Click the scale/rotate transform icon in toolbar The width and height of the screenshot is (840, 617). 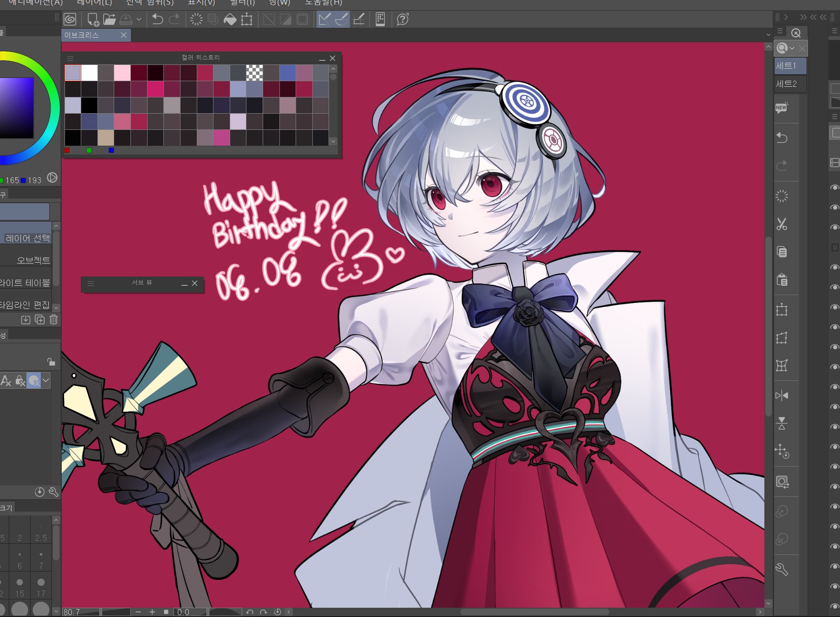click(246, 19)
